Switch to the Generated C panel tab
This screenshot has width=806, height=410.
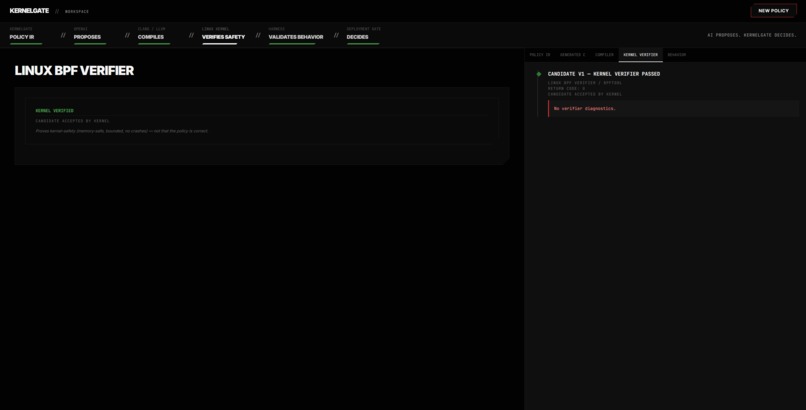(572, 54)
